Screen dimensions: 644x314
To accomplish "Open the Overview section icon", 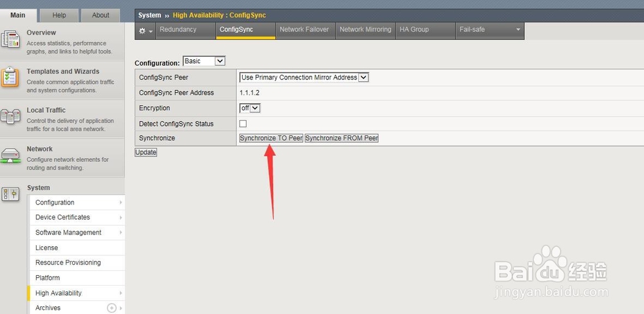I will (10, 39).
